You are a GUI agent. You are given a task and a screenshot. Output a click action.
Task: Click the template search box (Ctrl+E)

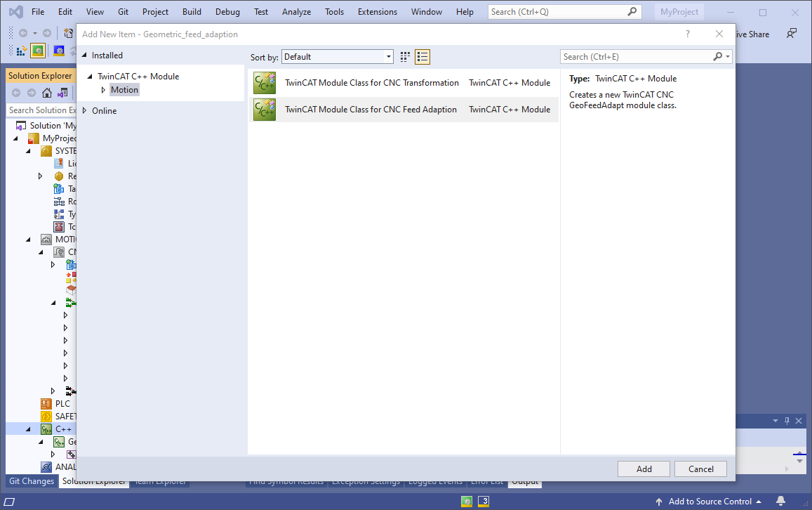click(637, 57)
